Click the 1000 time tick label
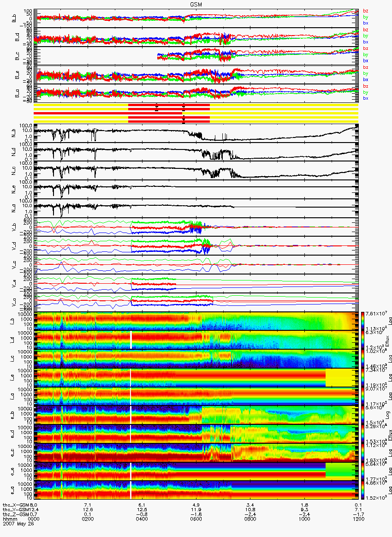 tap(304, 519)
